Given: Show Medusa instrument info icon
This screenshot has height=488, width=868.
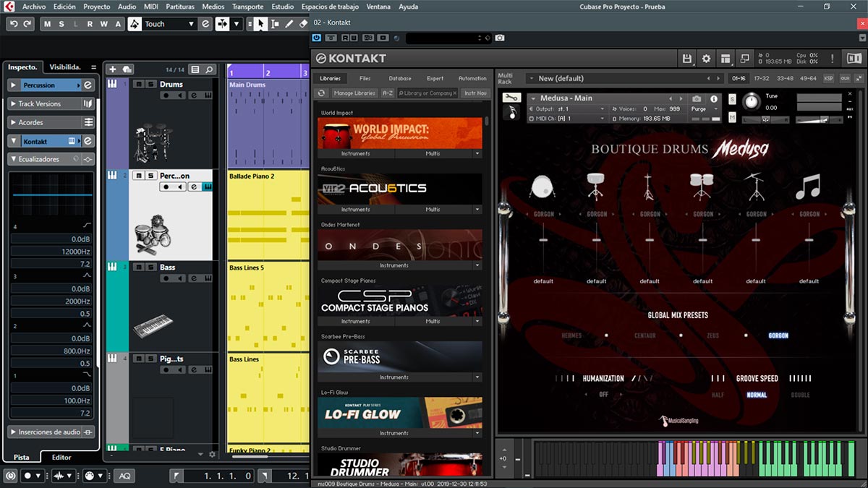Looking at the screenshot, I should 714,98.
